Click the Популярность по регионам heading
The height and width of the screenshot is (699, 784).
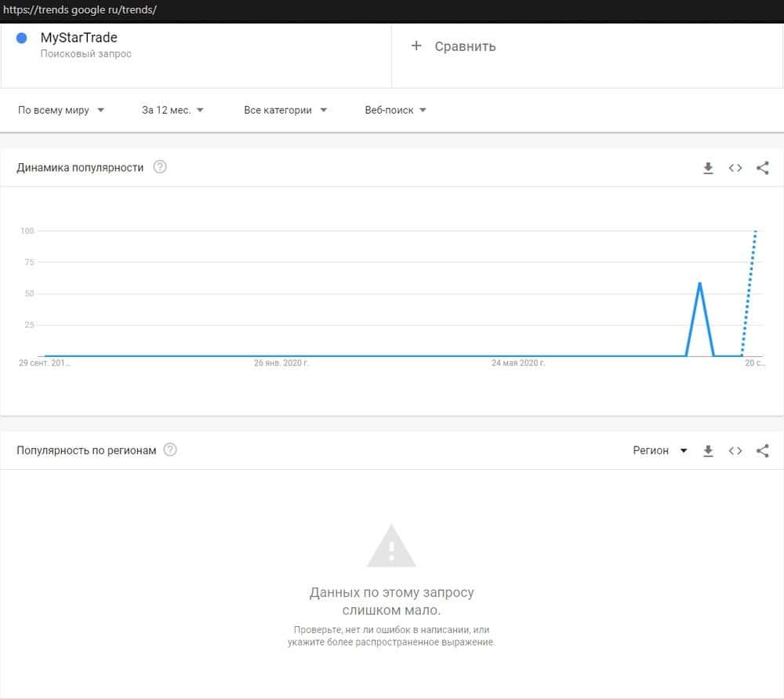(x=86, y=450)
